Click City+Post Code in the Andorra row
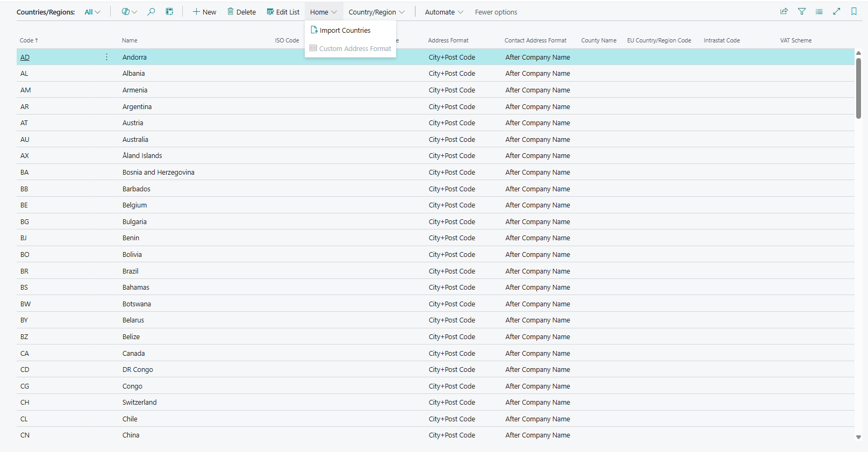This screenshot has width=868, height=452. tap(452, 58)
